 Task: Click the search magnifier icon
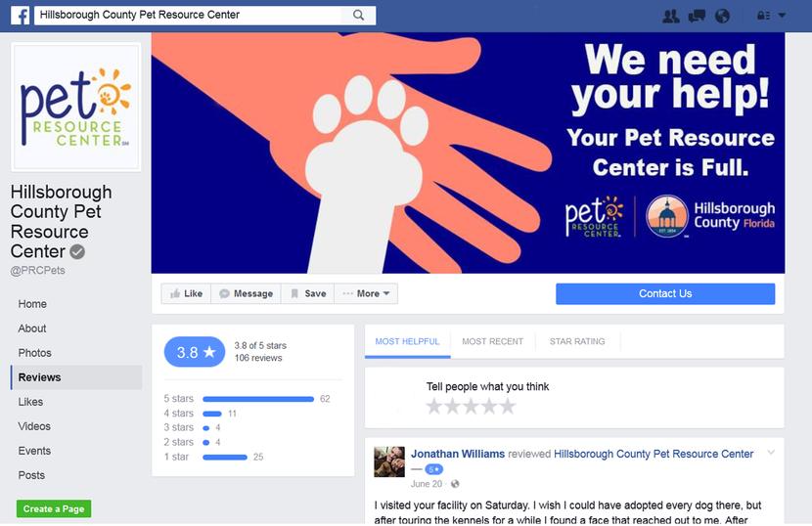(x=358, y=15)
